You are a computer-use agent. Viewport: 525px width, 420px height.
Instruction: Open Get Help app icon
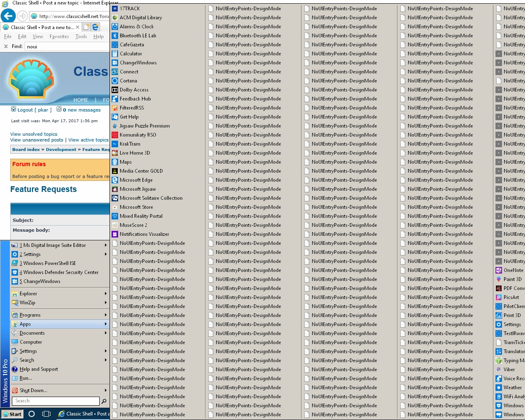click(115, 117)
